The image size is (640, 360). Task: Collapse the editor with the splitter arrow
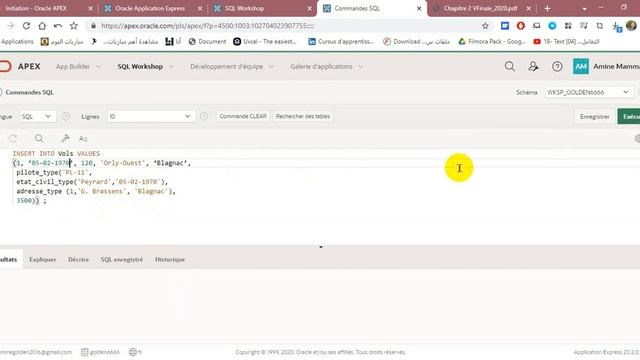321,247
